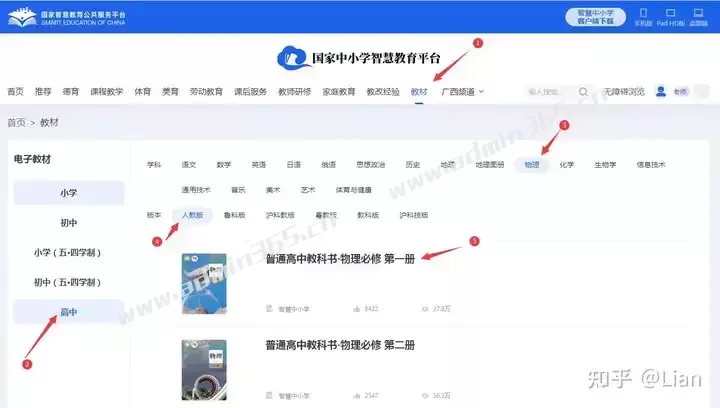
Task: Click views eye icon for 物理必修 第二册
Action: pos(425,395)
